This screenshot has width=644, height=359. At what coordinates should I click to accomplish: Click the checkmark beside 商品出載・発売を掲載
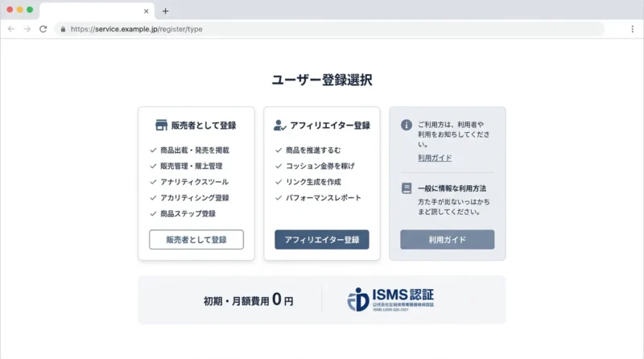tap(153, 150)
